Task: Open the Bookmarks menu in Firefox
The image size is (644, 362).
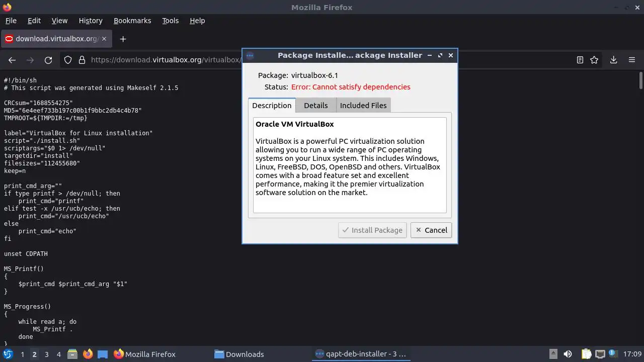Action: [132, 21]
